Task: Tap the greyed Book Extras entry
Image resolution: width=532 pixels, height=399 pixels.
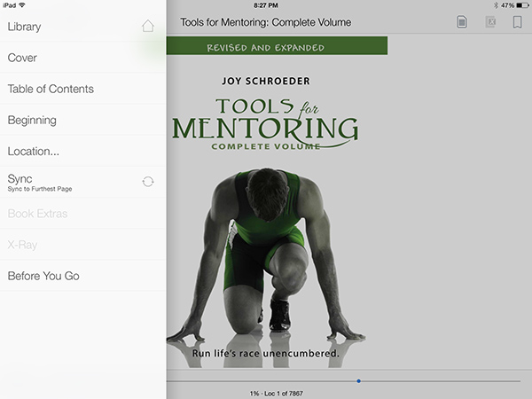Action: (x=83, y=214)
